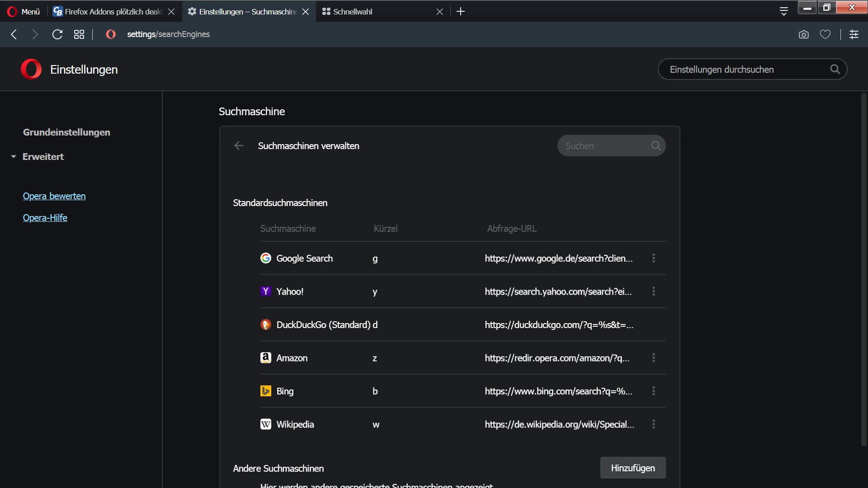Open more options for Yahoo! entry
The height and width of the screenshot is (488, 868).
(x=653, y=291)
